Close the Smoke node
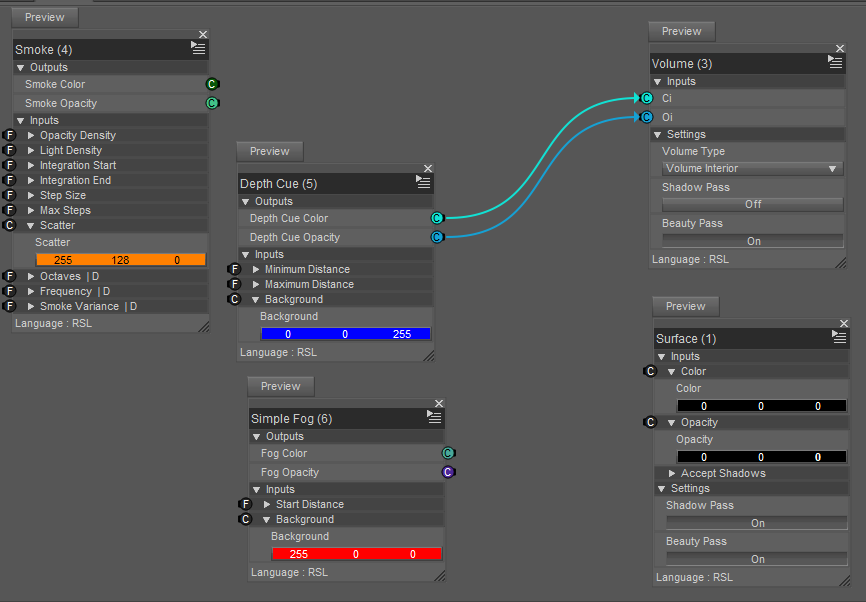The height and width of the screenshot is (602, 866). coord(203,35)
